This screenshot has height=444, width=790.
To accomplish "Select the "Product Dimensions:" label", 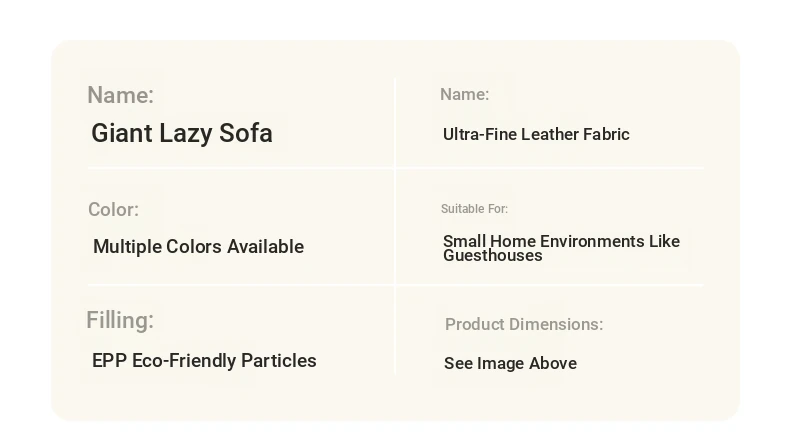I will tap(523, 324).
